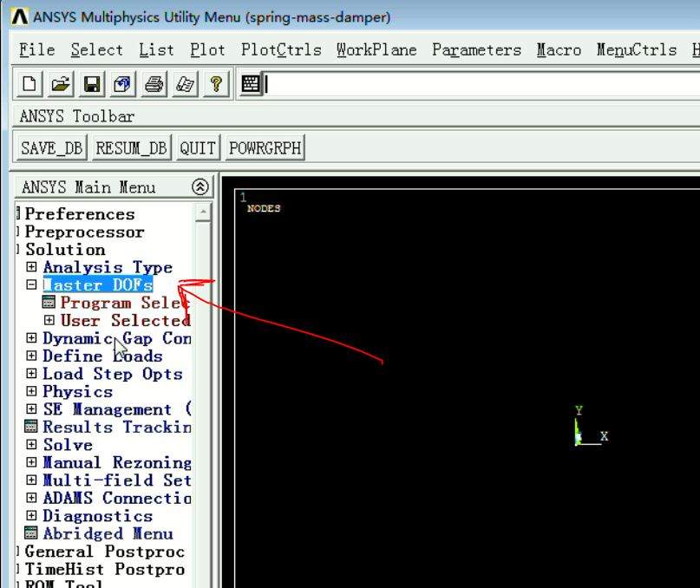Expand the Define Loads node
The height and width of the screenshot is (588, 700).
pyautogui.click(x=31, y=356)
